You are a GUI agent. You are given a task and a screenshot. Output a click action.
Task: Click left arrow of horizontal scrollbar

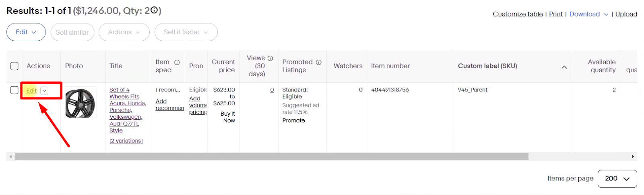pos(10,156)
